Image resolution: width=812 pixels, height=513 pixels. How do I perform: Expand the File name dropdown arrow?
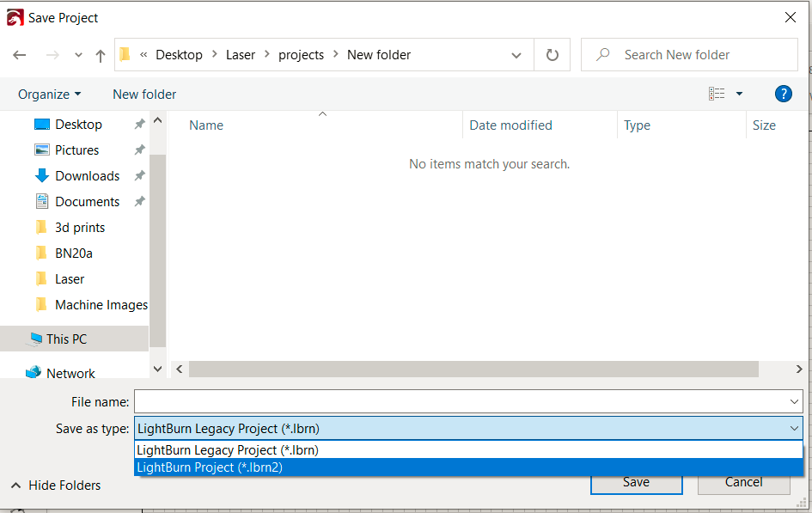(x=795, y=401)
